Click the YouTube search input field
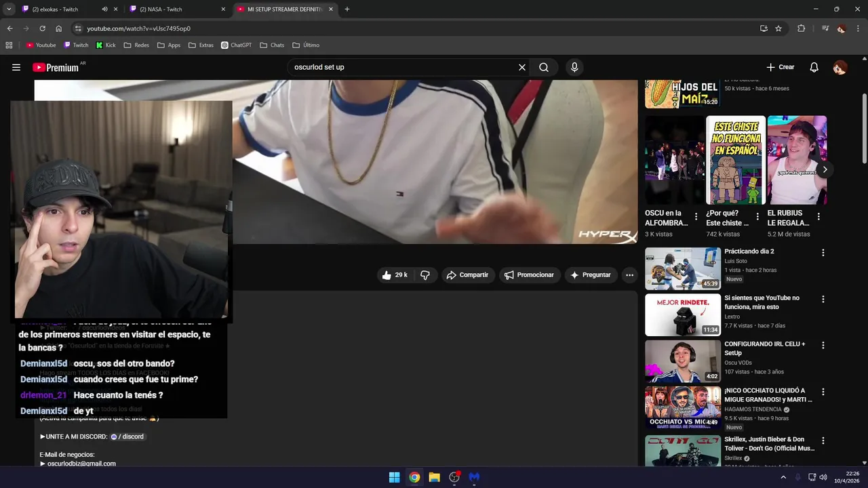 [x=403, y=67]
